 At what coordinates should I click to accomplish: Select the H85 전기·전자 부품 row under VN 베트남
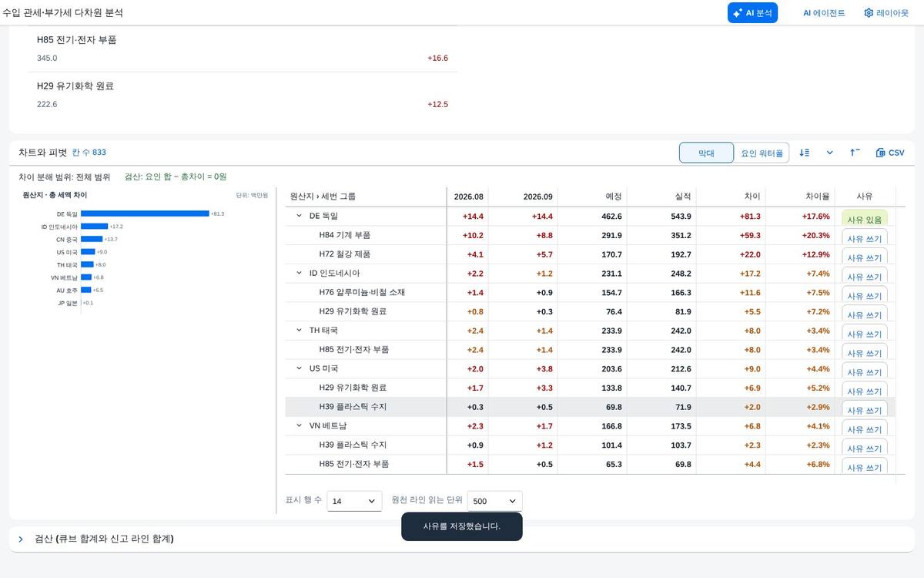click(590, 464)
